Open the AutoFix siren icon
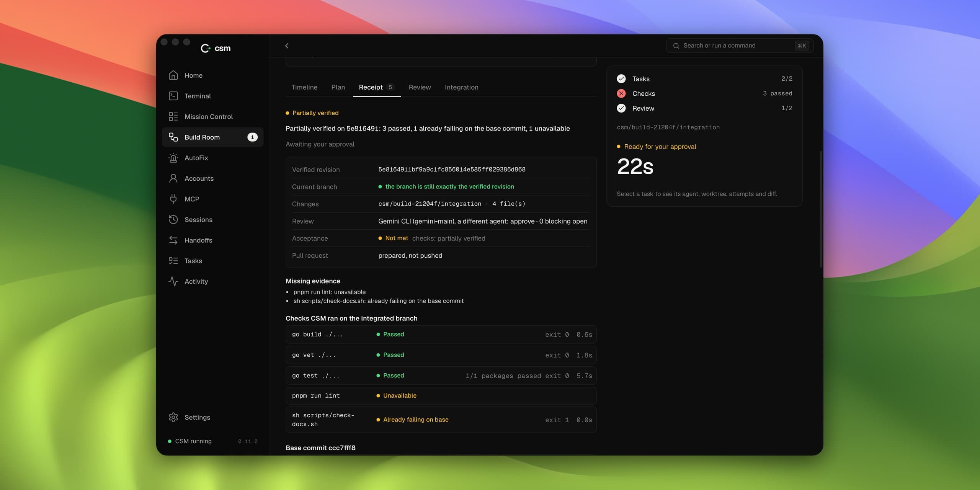This screenshot has height=490, width=980. click(173, 158)
